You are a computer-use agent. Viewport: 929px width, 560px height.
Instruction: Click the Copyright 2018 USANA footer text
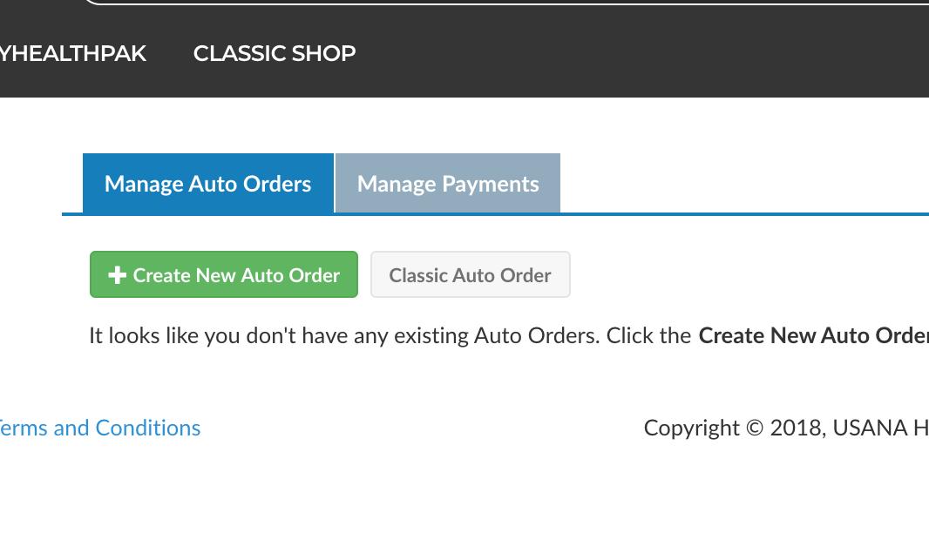(x=784, y=428)
